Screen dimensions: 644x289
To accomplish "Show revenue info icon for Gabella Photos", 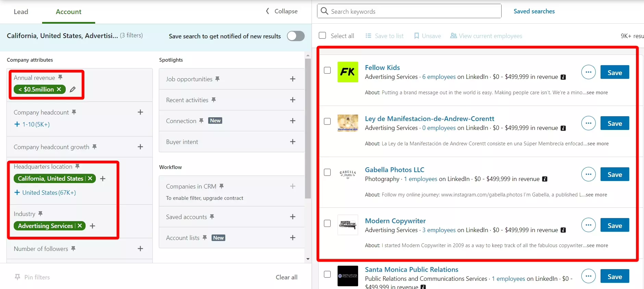I will tap(545, 179).
